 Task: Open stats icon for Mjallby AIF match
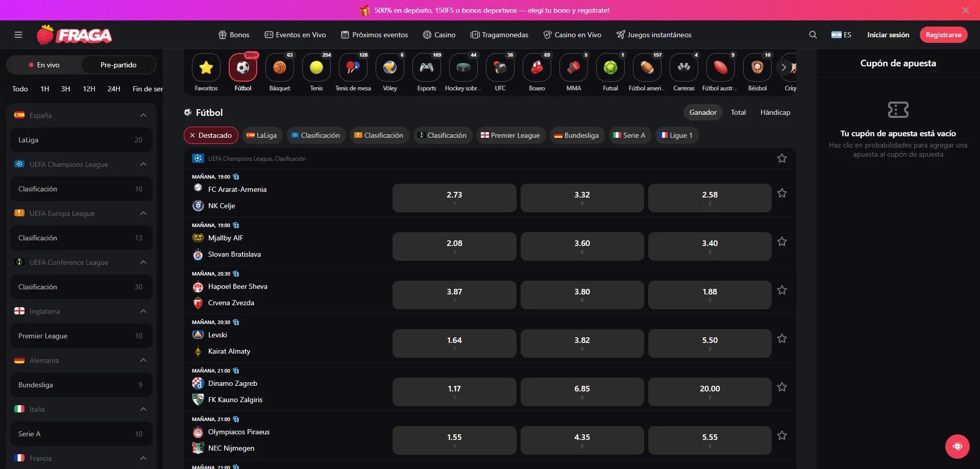[x=236, y=225]
